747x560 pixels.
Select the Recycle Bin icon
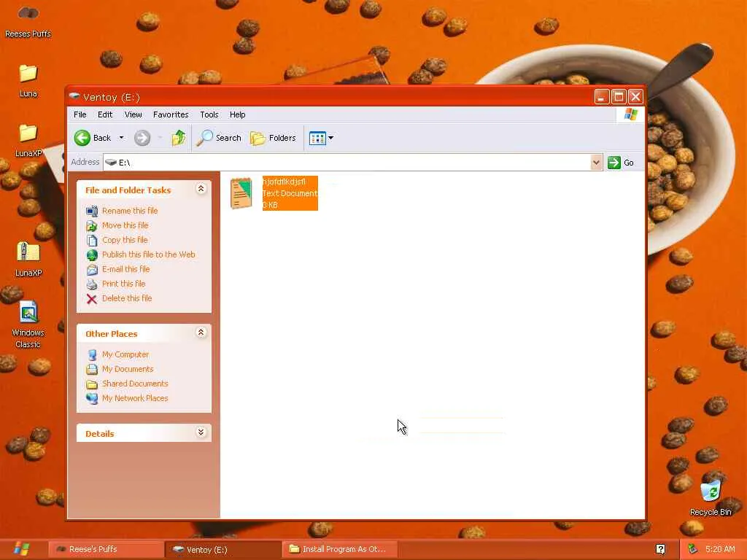pyautogui.click(x=711, y=498)
